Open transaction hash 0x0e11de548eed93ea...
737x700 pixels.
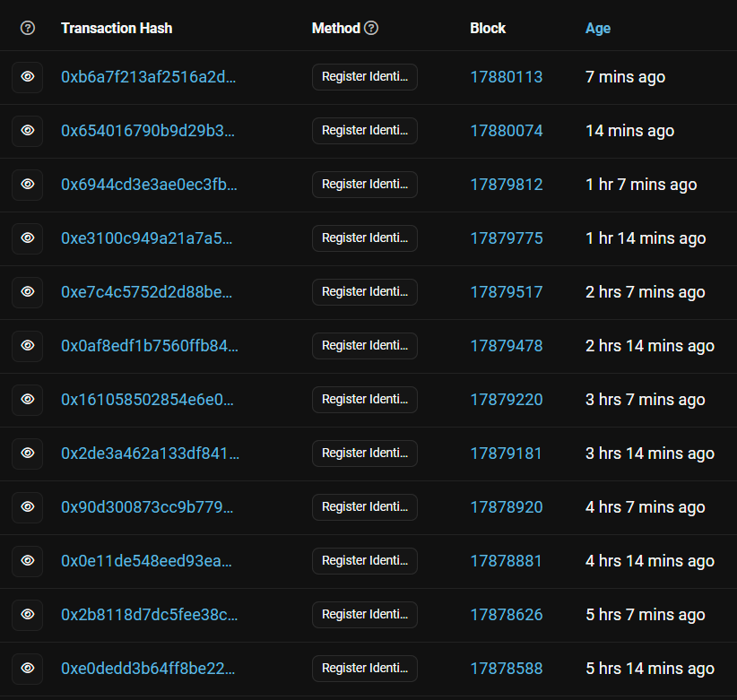pos(147,561)
